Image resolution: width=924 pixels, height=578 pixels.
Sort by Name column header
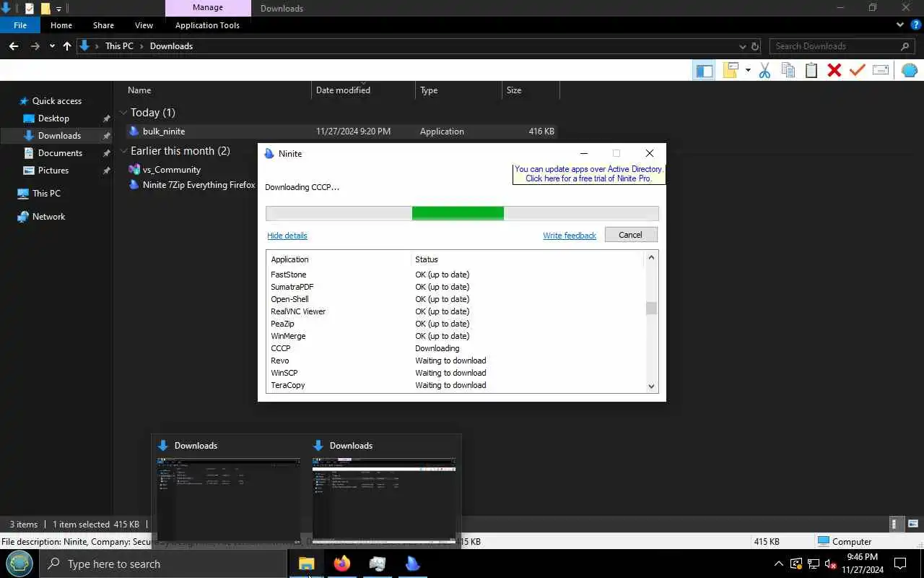[x=139, y=90]
